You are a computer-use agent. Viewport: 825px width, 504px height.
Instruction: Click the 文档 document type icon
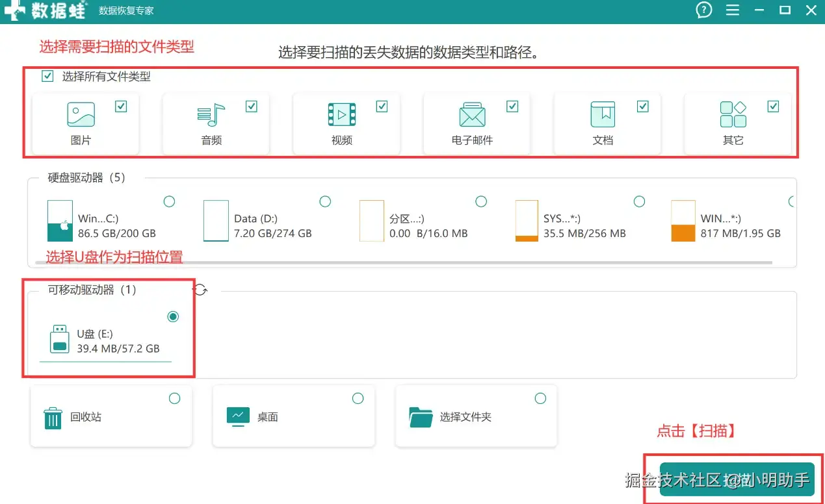[603, 114]
